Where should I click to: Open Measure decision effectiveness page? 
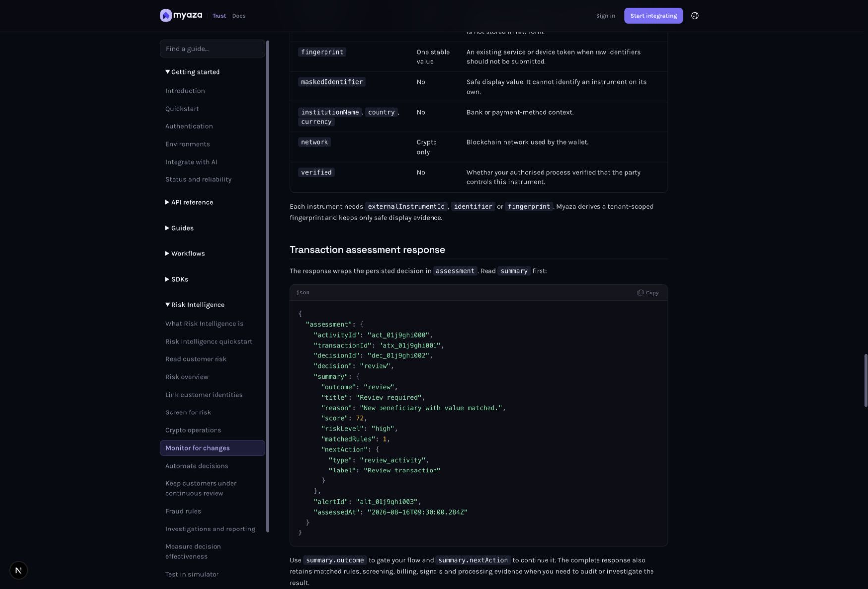tap(193, 551)
